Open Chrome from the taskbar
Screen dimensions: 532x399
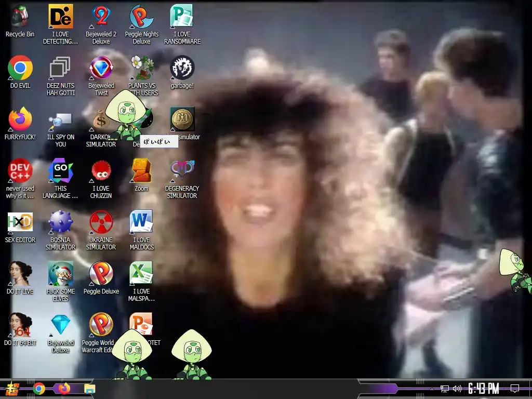pos(39,389)
